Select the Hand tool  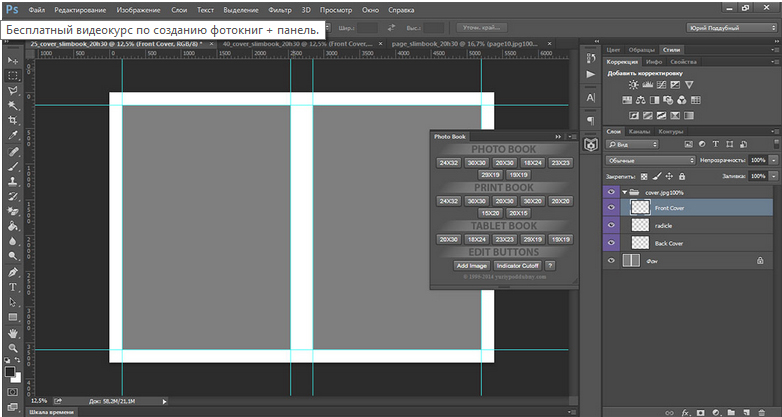pos(13,332)
